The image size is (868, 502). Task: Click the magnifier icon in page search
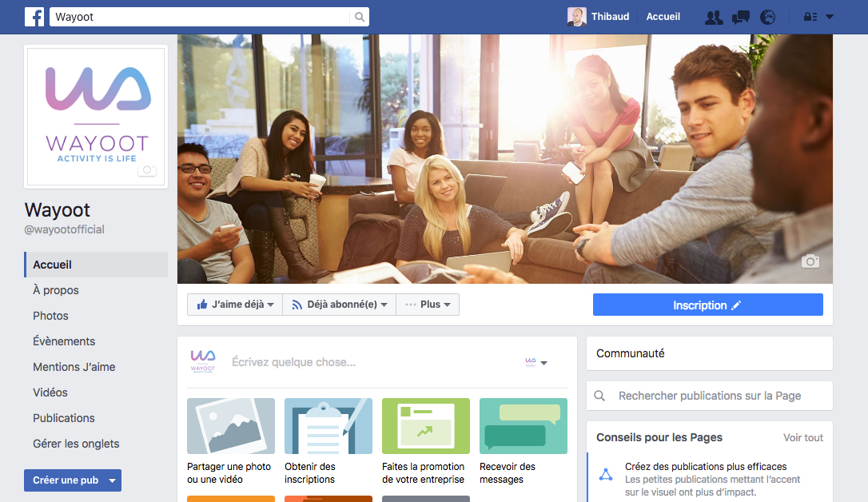[x=599, y=396]
